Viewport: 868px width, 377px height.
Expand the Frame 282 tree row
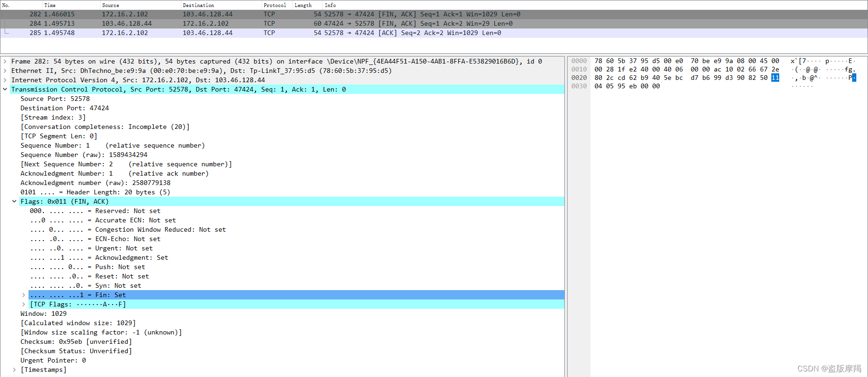click(5, 61)
